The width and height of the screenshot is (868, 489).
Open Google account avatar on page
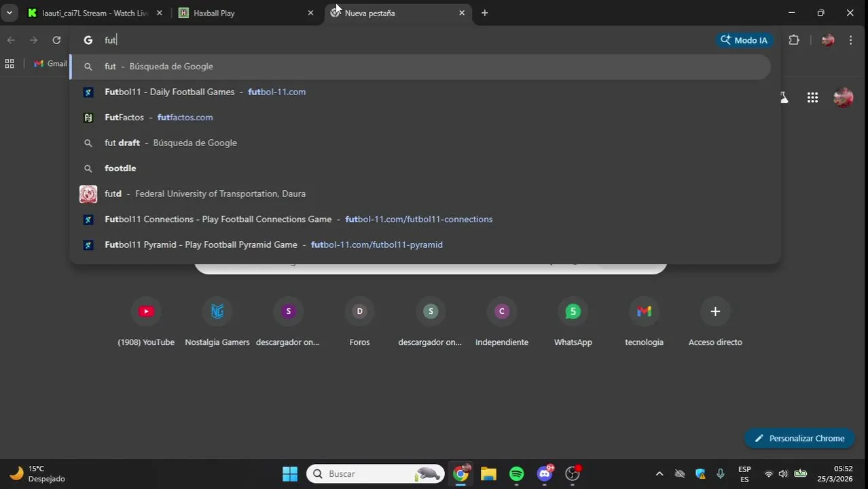[843, 98]
